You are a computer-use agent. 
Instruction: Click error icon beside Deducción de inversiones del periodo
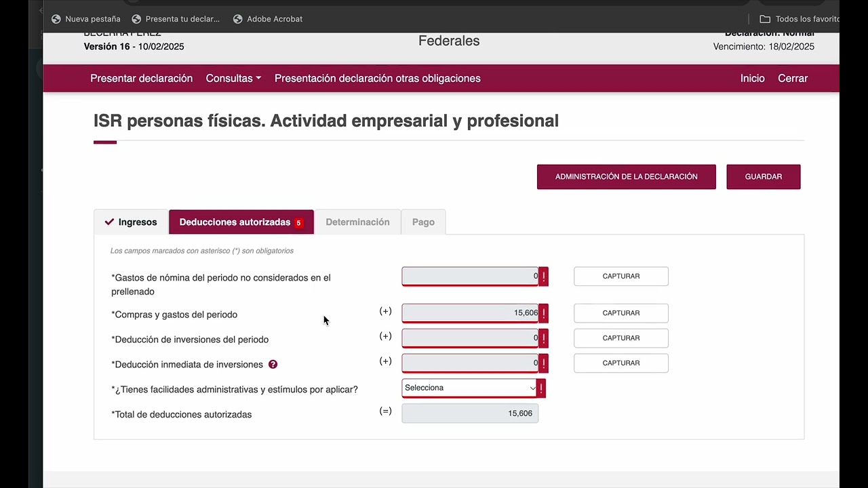543,338
